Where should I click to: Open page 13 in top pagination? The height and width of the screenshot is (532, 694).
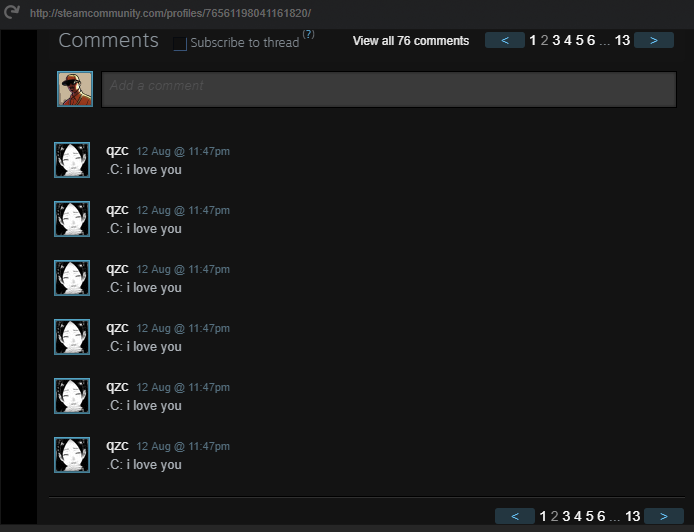coord(622,41)
